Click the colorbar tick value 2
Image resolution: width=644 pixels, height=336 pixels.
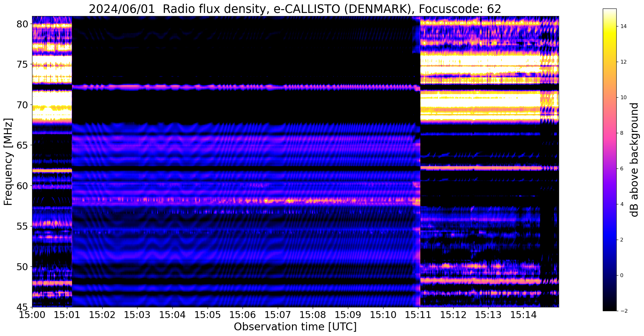[621, 240]
